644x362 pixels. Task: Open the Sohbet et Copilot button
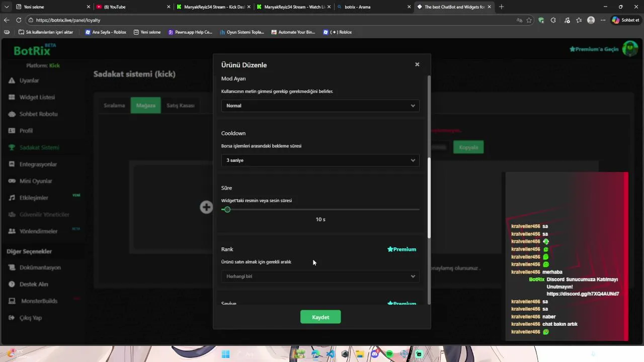(625, 20)
